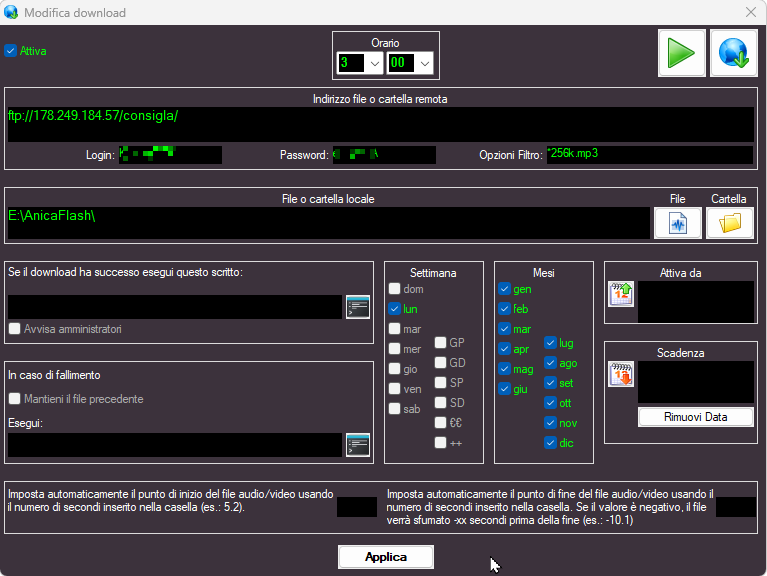This screenshot has width=767, height=576.
Task: Check the GD option checkbox
Action: (440, 362)
